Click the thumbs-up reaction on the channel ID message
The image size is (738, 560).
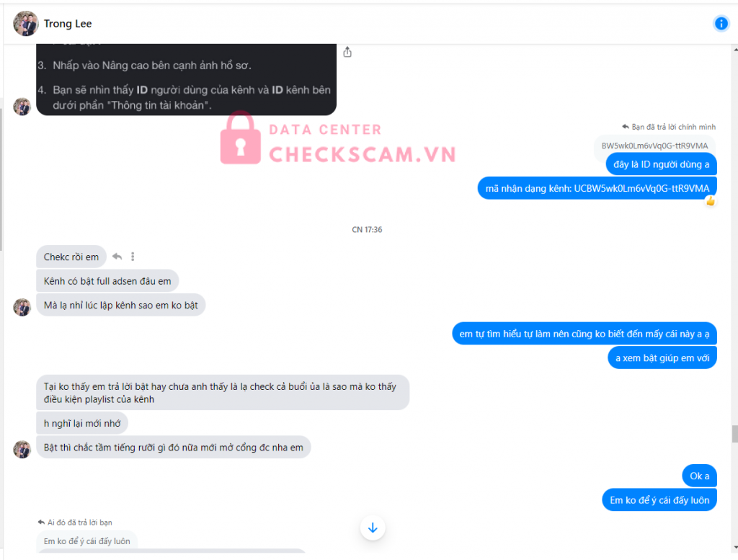(x=710, y=201)
